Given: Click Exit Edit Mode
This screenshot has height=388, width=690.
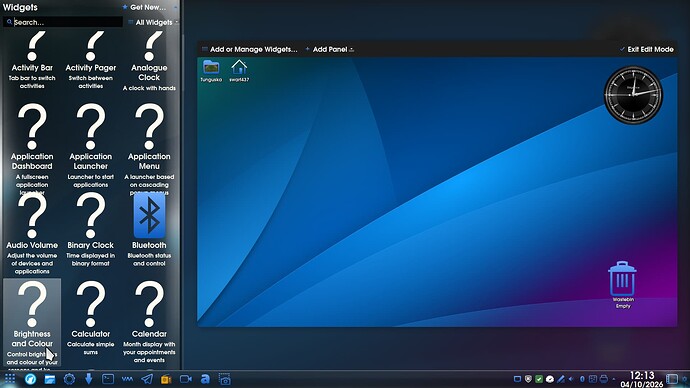Looking at the screenshot, I should 646,49.
